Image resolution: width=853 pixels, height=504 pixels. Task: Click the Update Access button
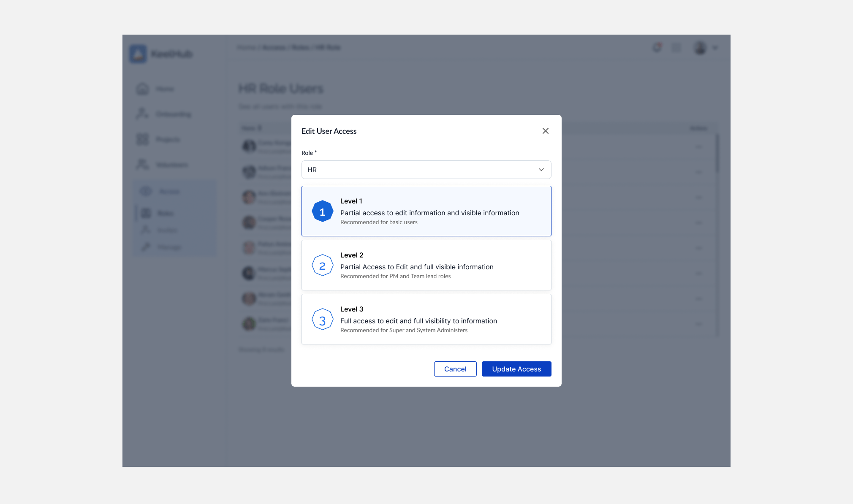point(516,369)
